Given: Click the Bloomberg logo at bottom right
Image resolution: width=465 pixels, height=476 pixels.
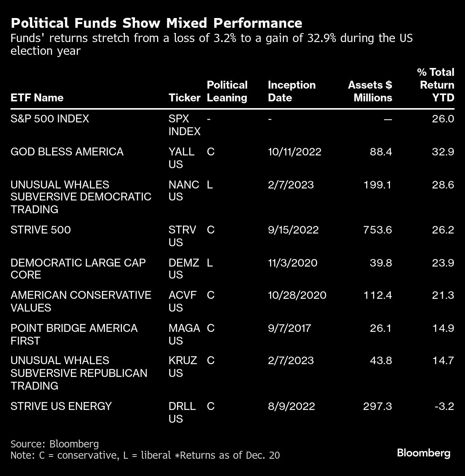Looking at the screenshot, I should pyautogui.click(x=423, y=453).
